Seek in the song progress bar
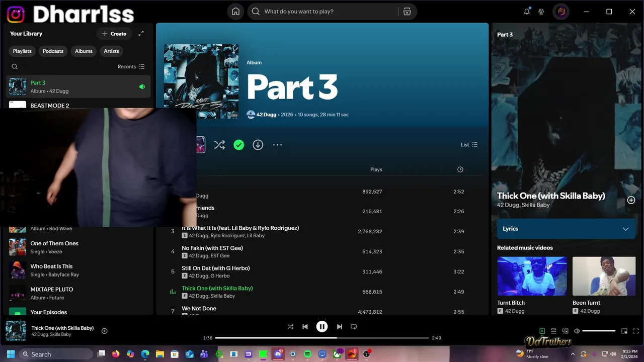The height and width of the screenshot is (362, 644). click(322, 338)
